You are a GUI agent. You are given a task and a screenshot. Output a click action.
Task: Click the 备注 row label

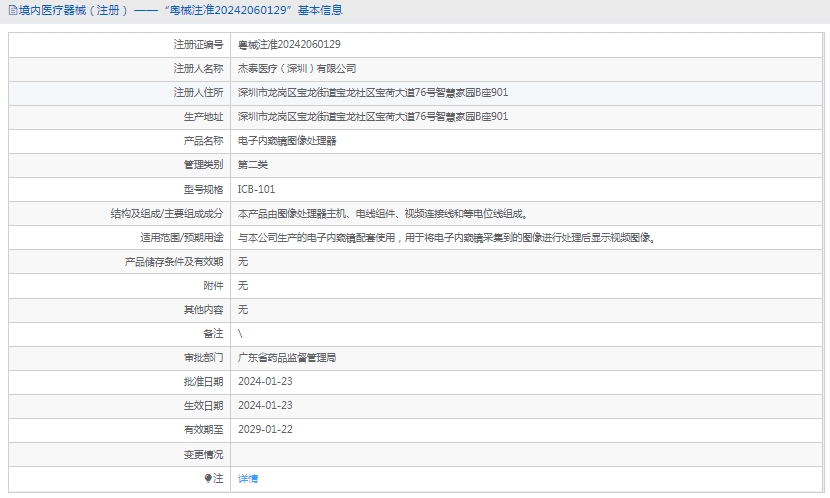(213, 334)
